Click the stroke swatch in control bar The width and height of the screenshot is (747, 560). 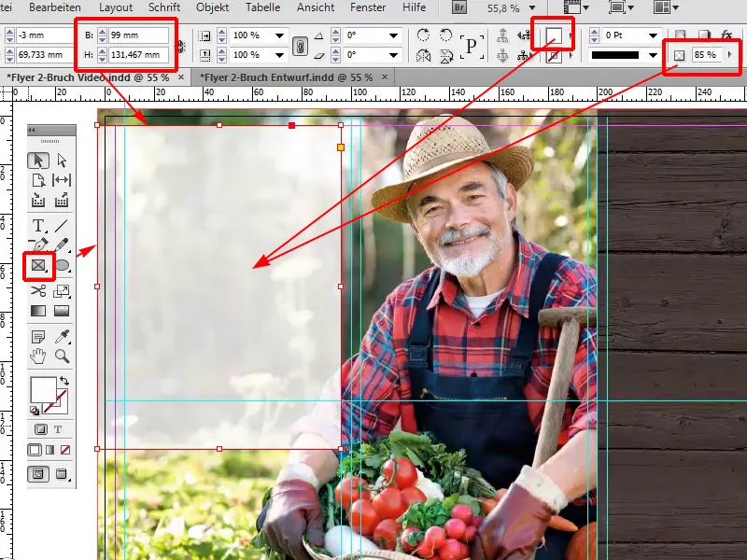(x=553, y=56)
